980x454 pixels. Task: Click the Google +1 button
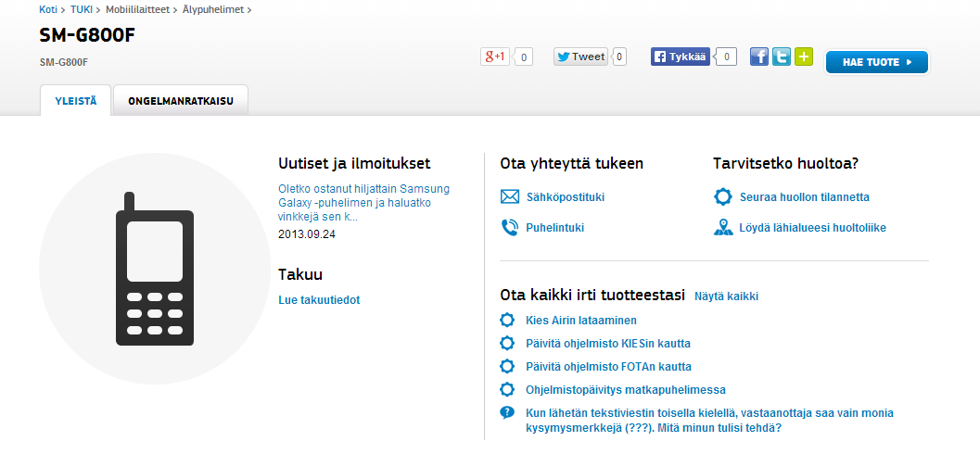coord(494,57)
